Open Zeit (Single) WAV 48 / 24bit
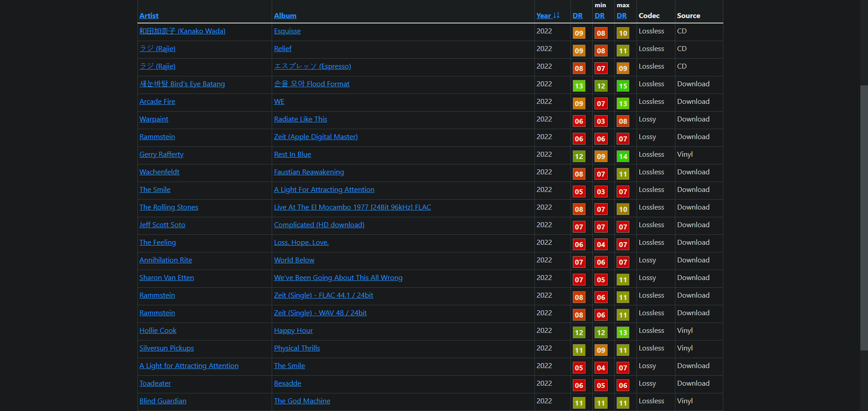This screenshot has width=868, height=411. [320, 313]
